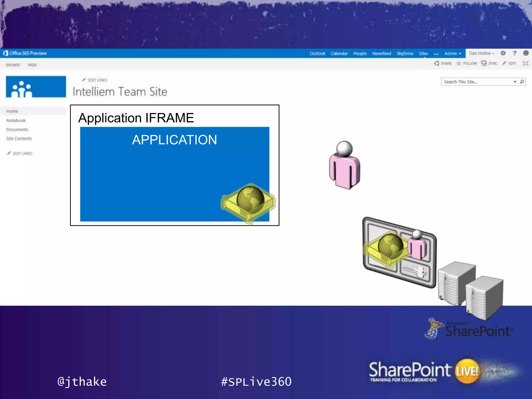The width and height of the screenshot is (532, 399).
Task: Open Site Contents in the quick launch
Action: point(19,139)
